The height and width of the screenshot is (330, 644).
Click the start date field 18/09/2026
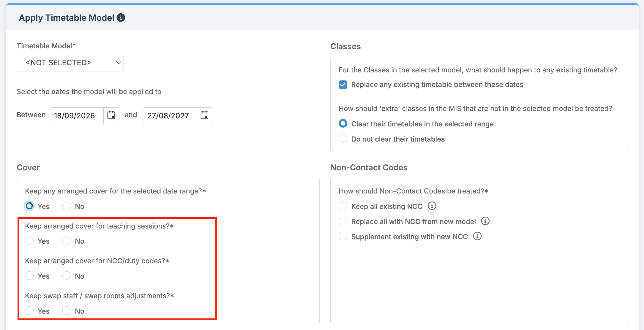(77, 116)
